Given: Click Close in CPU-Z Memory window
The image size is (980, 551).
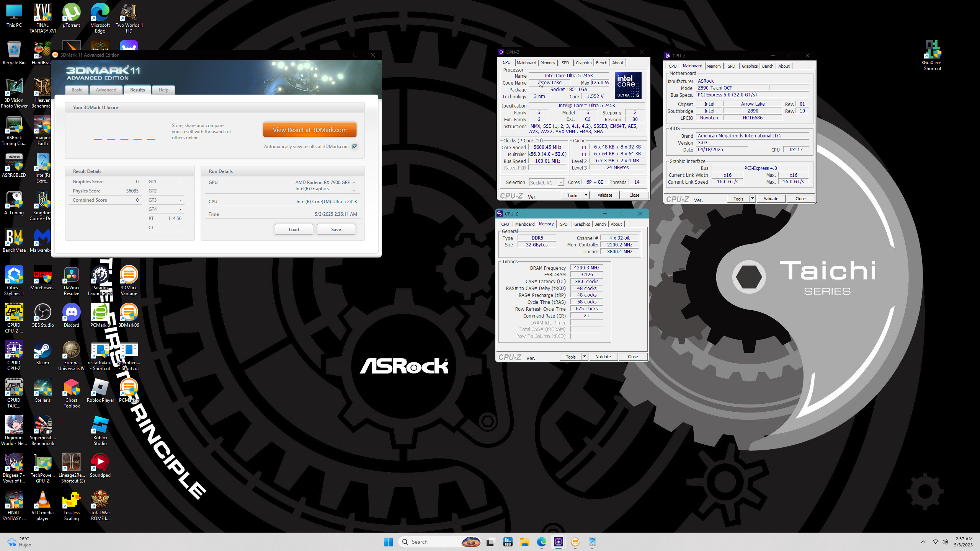Looking at the screenshot, I should click(632, 357).
